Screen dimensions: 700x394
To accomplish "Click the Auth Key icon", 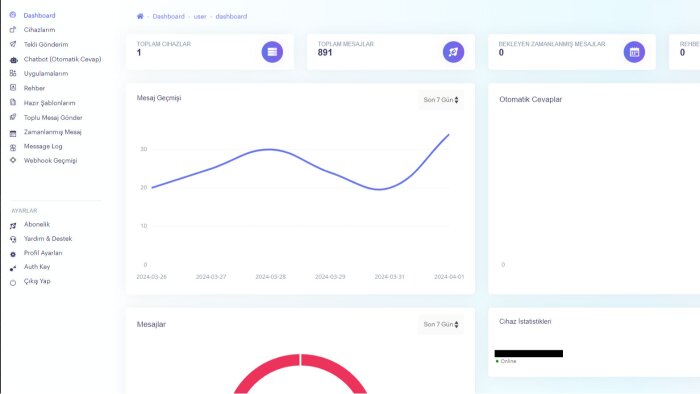I will pos(12,268).
